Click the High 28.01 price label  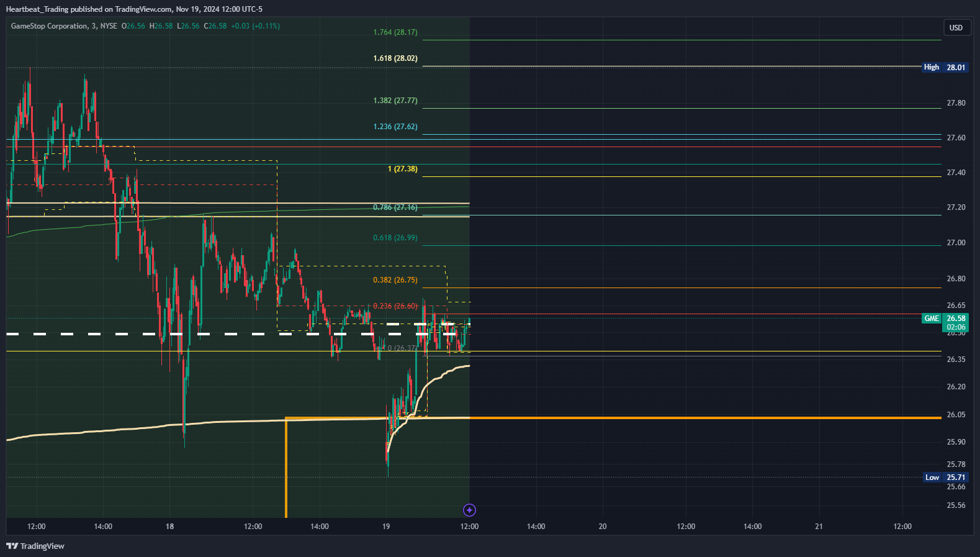(x=945, y=67)
